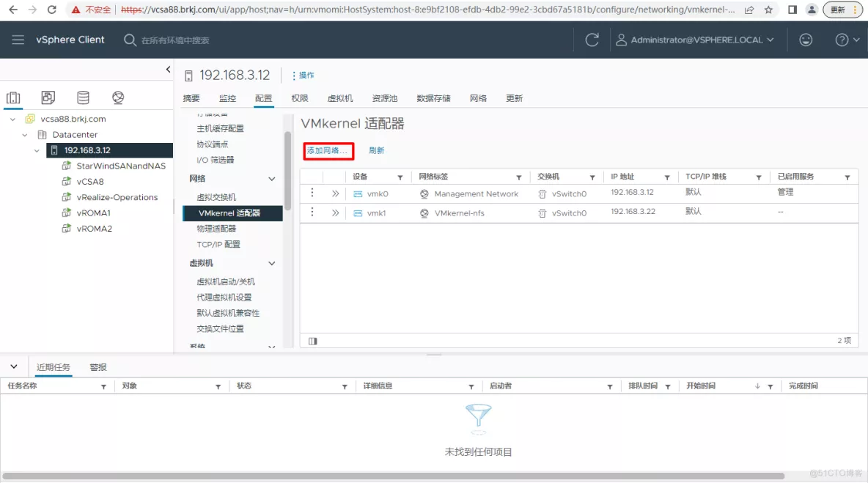Click the browser 更新 button
868x483 pixels.
pyautogui.click(x=842, y=10)
